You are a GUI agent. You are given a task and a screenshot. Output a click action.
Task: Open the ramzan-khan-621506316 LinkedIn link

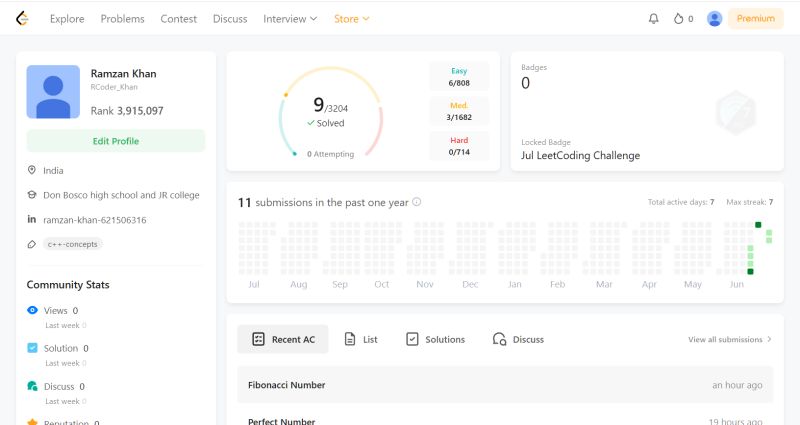click(x=95, y=220)
